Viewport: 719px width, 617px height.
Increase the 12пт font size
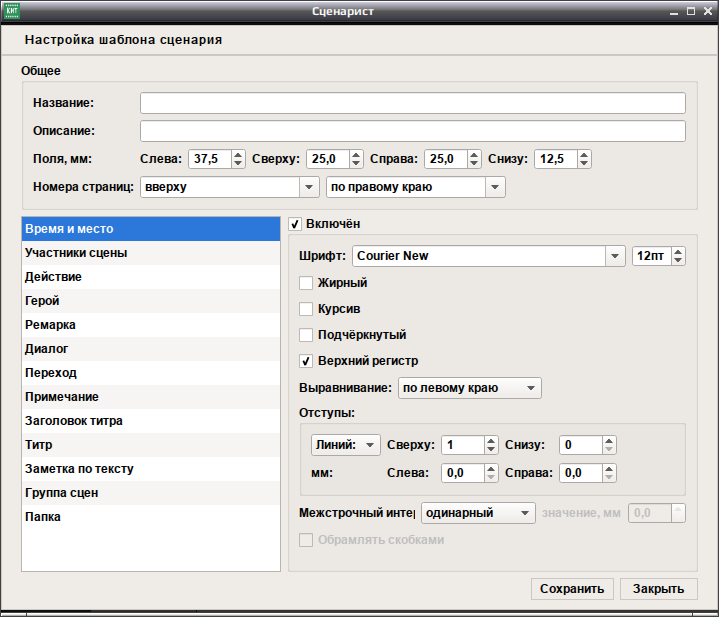coord(678,252)
